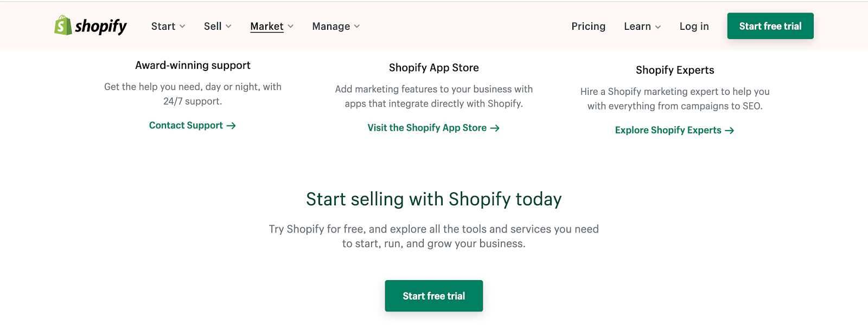This screenshot has height=331, width=868.
Task: Expand the Start menu chevron
Action: click(x=182, y=27)
